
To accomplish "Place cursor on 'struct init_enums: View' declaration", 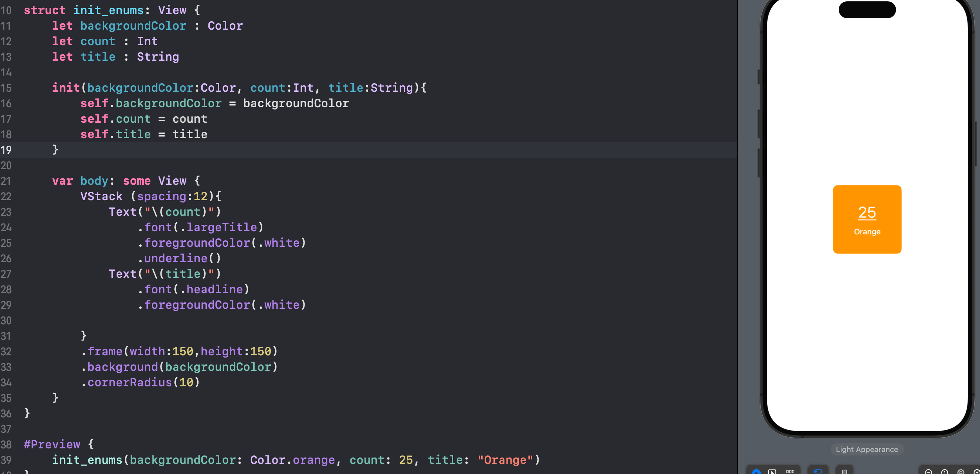I will [112, 10].
